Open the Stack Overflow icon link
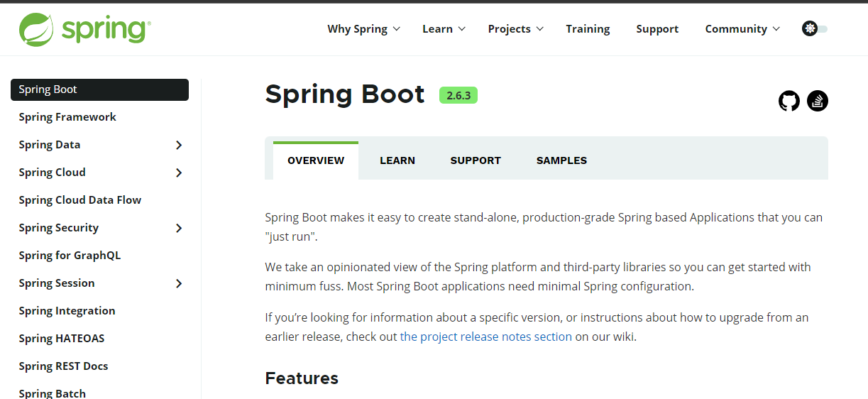This screenshot has width=868, height=399. click(x=818, y=101)
